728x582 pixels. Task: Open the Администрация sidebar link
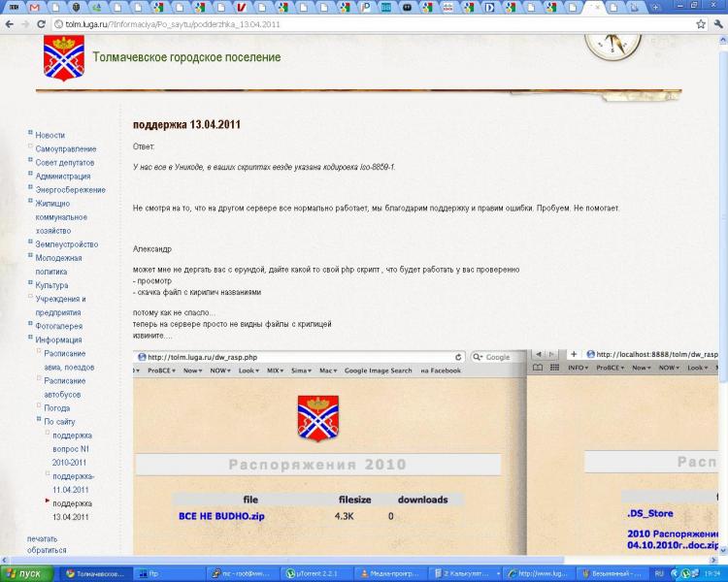tap(62, 176)
